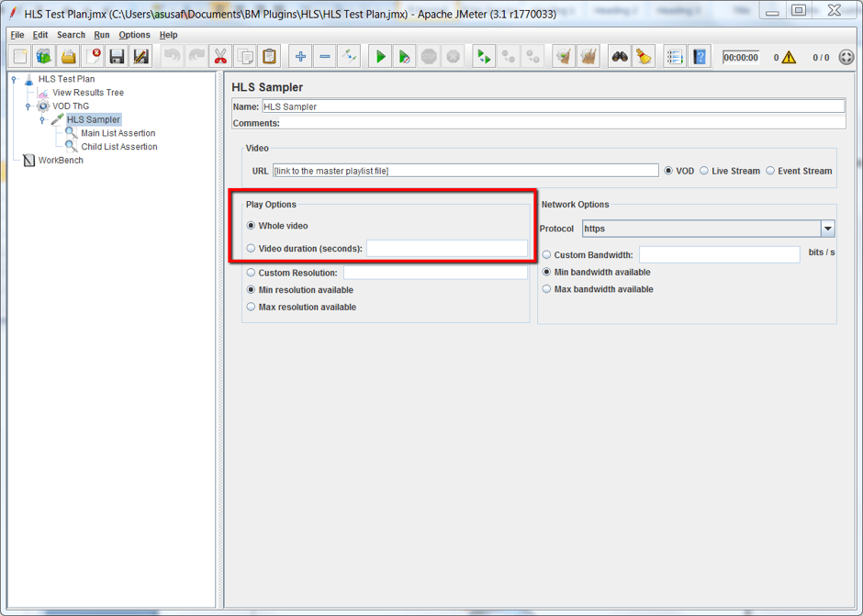The image size is (863, 616).
Task: Open the Help toolbar icon
Action: 699,57
